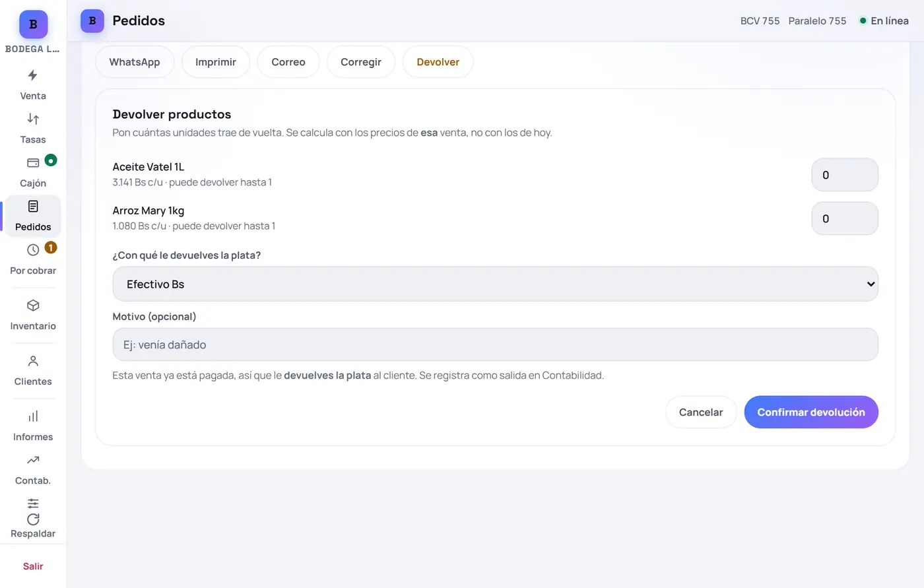Click the Clientes sidebar label

[x=33, y=381]
